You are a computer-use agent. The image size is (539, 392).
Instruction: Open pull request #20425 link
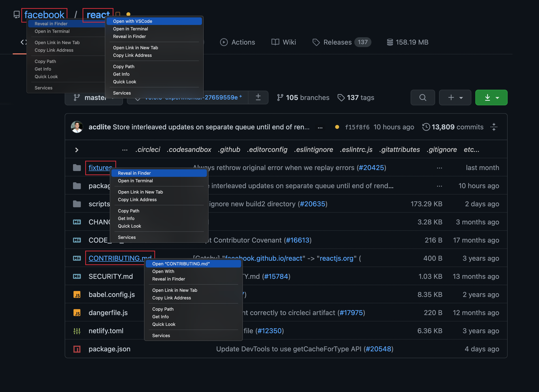[x=371, y=168]
